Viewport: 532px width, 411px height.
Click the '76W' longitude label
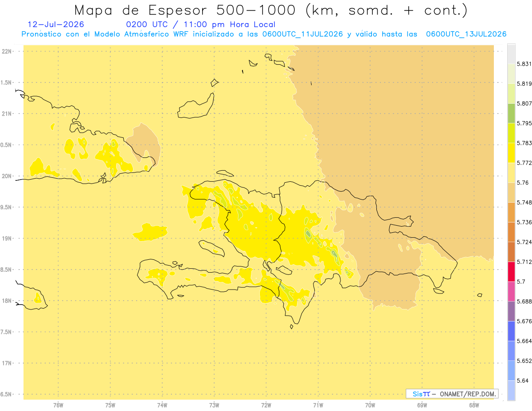coord(58,405)
